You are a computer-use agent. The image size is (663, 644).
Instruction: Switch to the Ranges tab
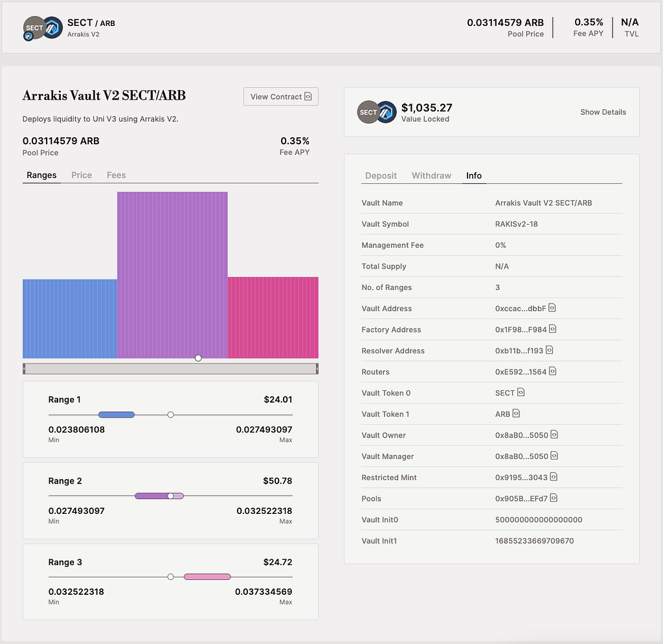[41, 175]
